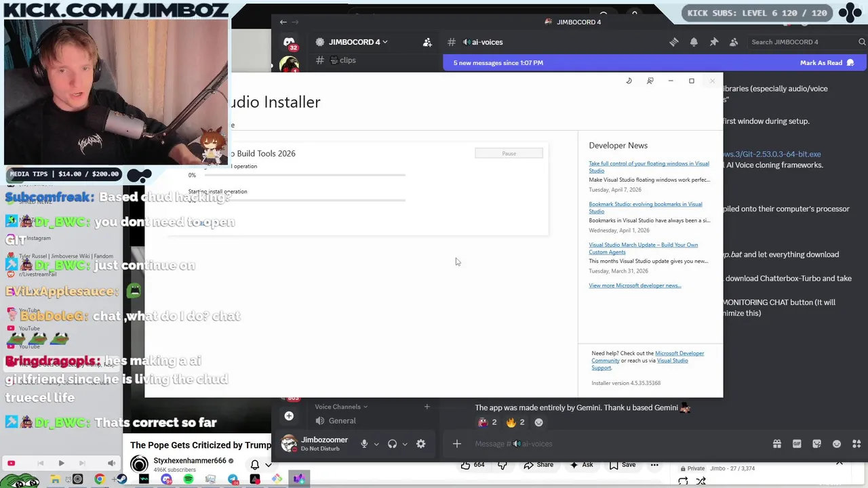Image resolution: width=868 pixels, height=488 pixels.
Task: Open Discord User Settings gear
Action: pyautogui.click(x=420, y=444)
